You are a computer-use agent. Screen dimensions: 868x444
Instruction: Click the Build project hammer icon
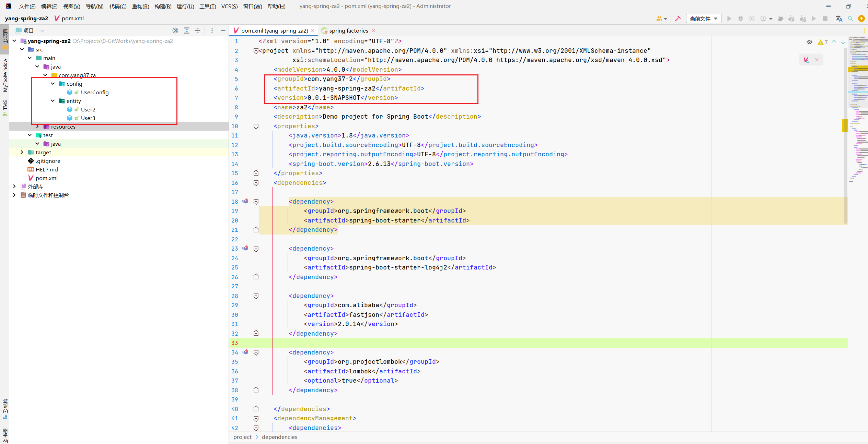678,19
